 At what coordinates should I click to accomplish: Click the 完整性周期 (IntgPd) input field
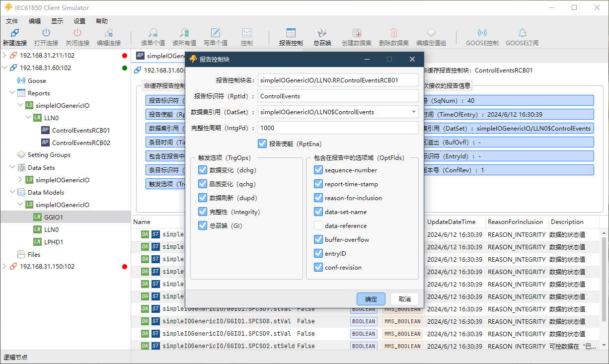point(338,128)
